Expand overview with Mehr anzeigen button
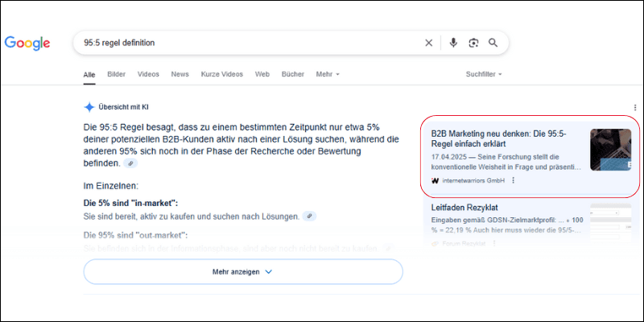The width and height of the screenshot is (644, 322). pyautogui.click(x=243, y=271)
